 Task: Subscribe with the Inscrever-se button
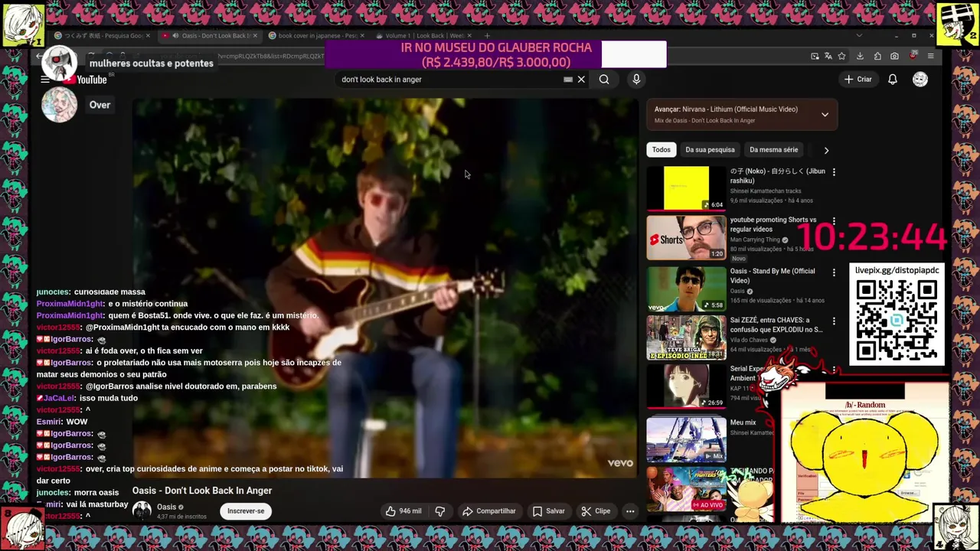tap(246, 510)
